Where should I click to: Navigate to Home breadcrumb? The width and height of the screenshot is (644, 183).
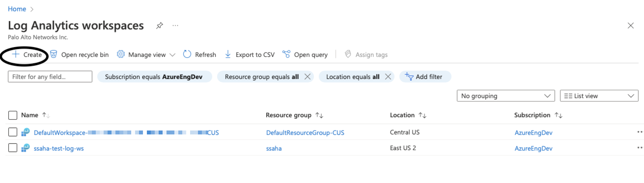[17, 9]
